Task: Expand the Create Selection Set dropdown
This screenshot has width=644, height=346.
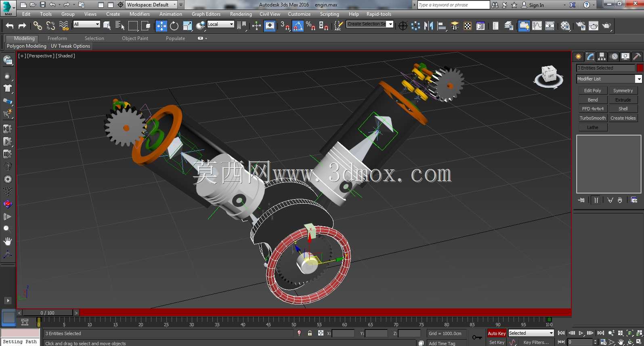Action: [390, 24]
